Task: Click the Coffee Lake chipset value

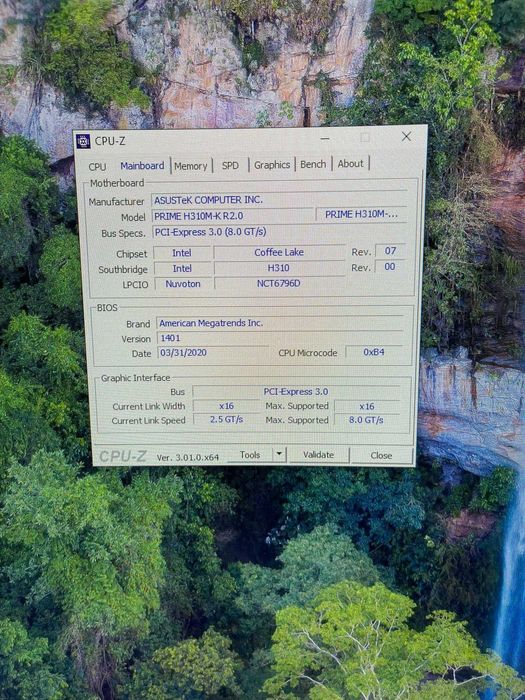Action: click(x=279, y=252)
